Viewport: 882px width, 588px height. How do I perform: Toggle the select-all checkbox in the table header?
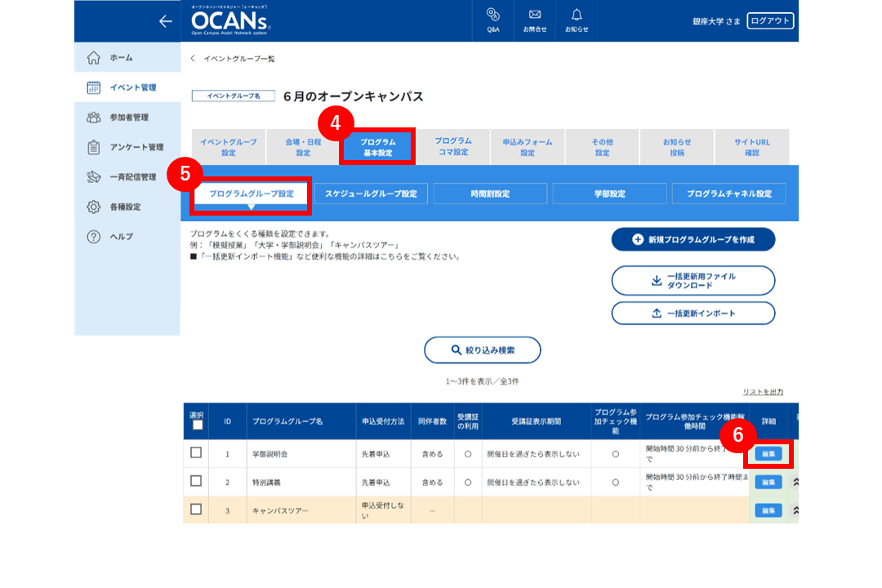tap(198, 425)
